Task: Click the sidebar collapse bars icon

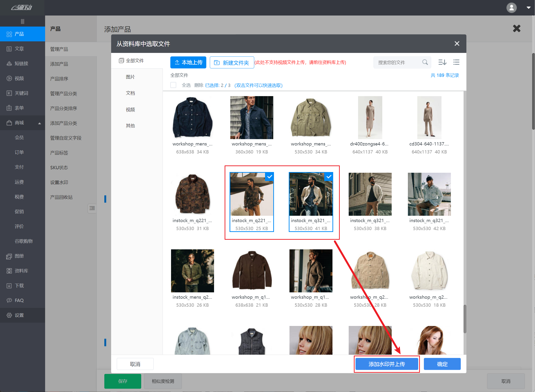Action: (x=23, y=21)
